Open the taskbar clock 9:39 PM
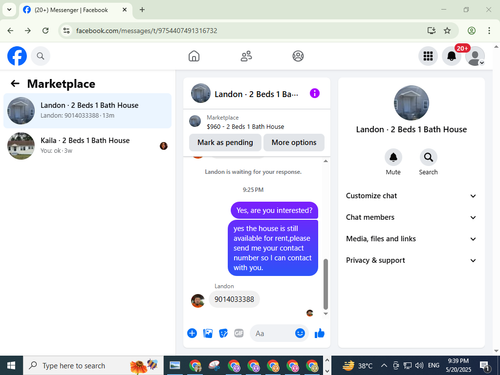 [x=458, y=365]
